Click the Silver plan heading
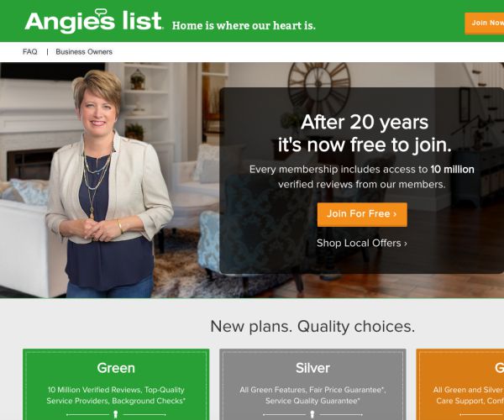The height and width of the screenshot is (420, 504). tap(312, 368)
